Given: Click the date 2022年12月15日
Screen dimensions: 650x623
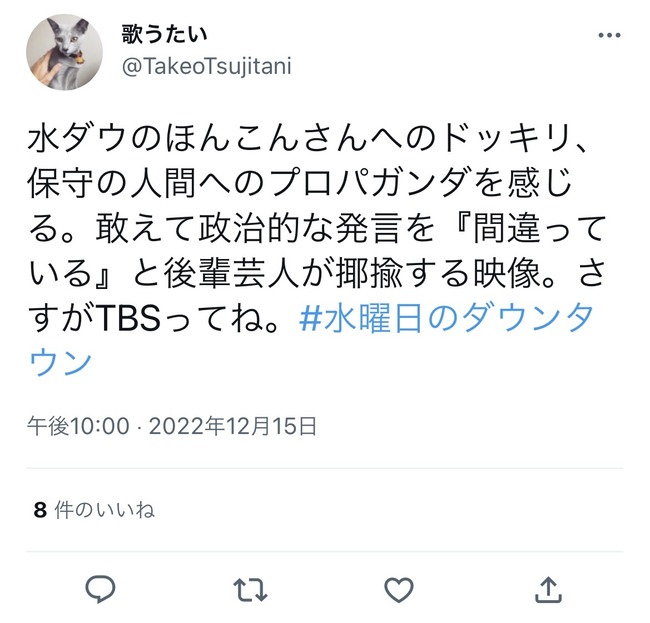Looking at the screenshot, I should pyautogui.click(x=233, y=426).
